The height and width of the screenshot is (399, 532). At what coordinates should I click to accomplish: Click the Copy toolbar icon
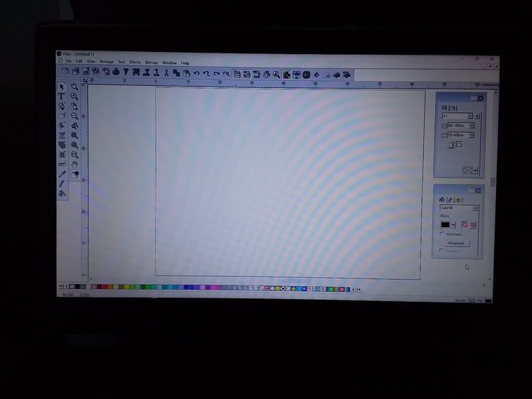(176, 73)
